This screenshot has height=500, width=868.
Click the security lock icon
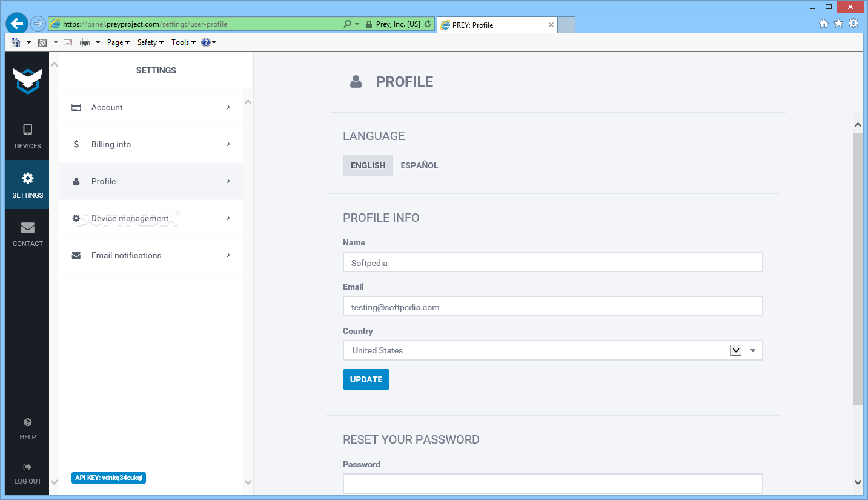pos(368,24)
